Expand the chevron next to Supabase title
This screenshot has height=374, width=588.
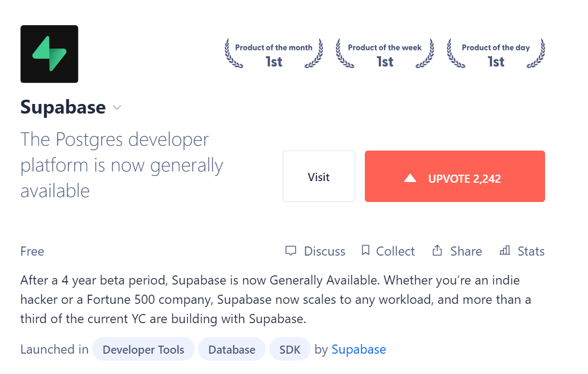pos(117,108)
